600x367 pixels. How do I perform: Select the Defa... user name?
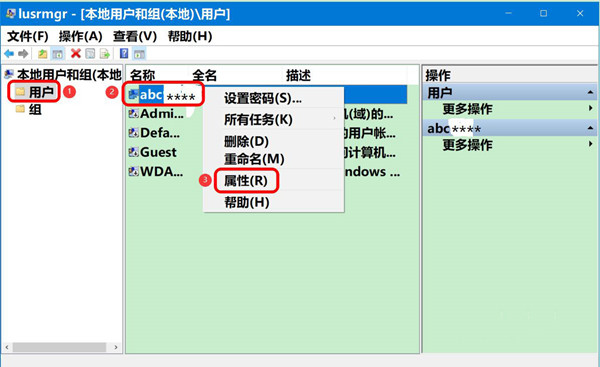click(160, 133)
